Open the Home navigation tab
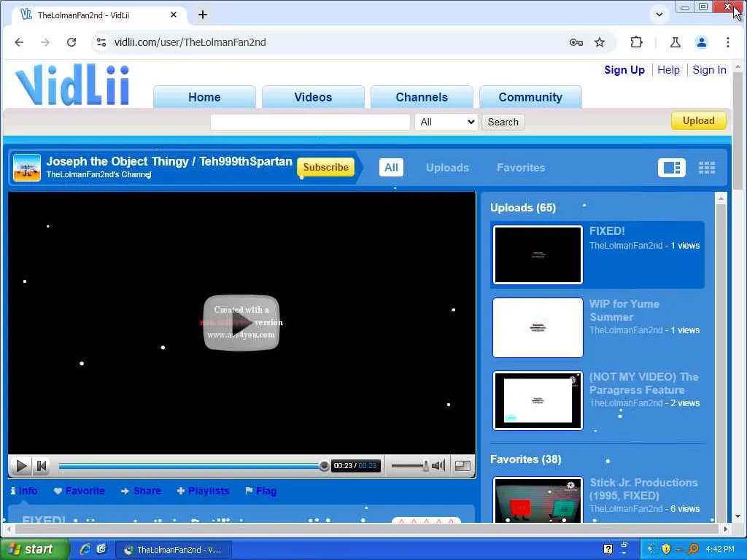The width and height of the screenshot is (747, 560). (204, 97)
